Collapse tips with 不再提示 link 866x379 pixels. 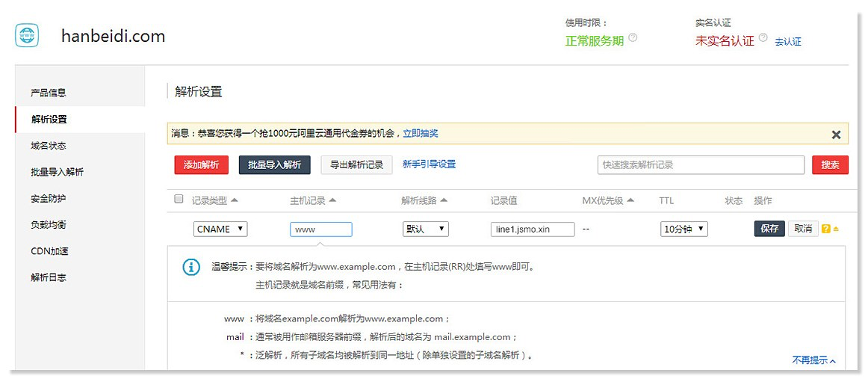click(814, 360)
